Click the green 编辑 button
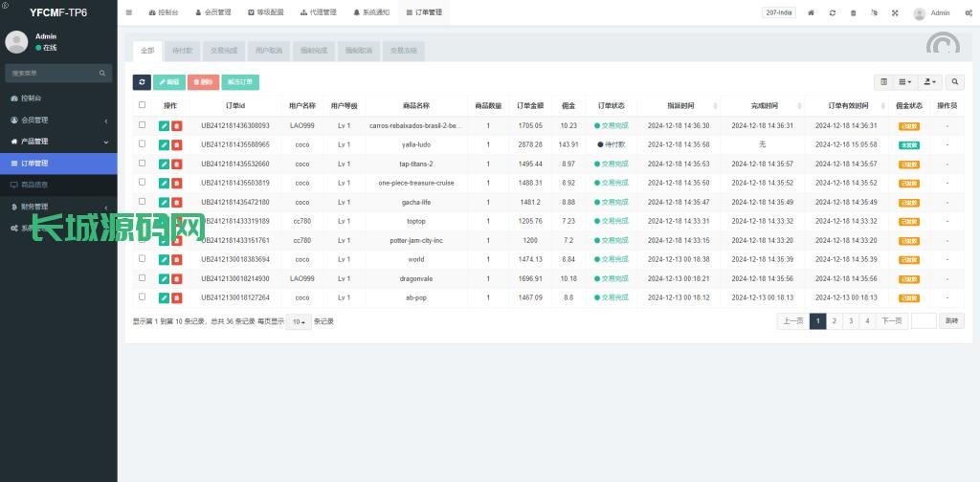980x482 pixels. point(168,82)
